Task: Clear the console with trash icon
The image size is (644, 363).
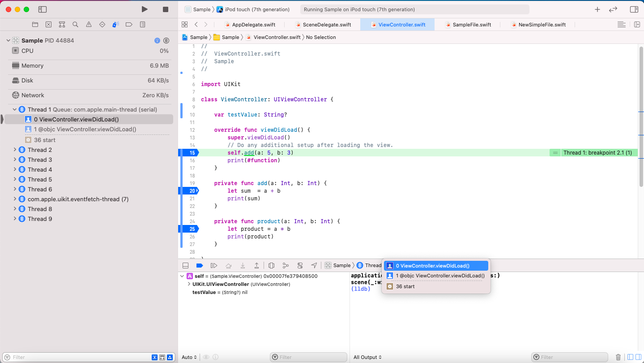Action: [x=618, y=357]
